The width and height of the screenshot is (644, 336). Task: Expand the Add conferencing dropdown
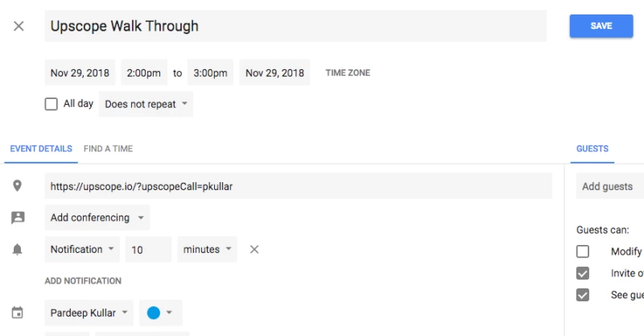click(97, 218)
